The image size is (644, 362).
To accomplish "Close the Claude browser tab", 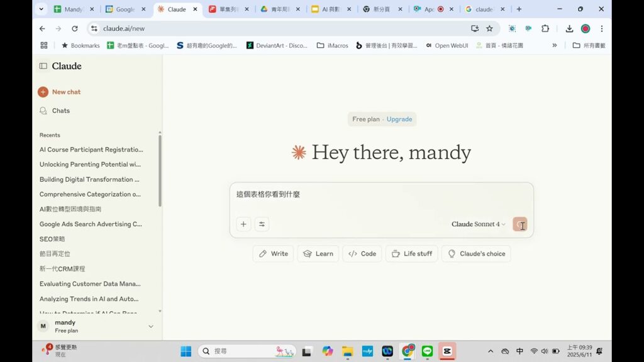I will point(195,9).
